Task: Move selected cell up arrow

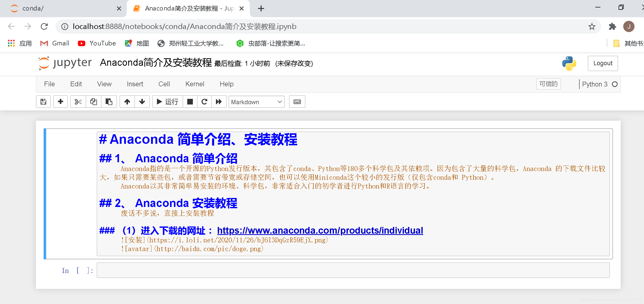Action: point(127,102)
